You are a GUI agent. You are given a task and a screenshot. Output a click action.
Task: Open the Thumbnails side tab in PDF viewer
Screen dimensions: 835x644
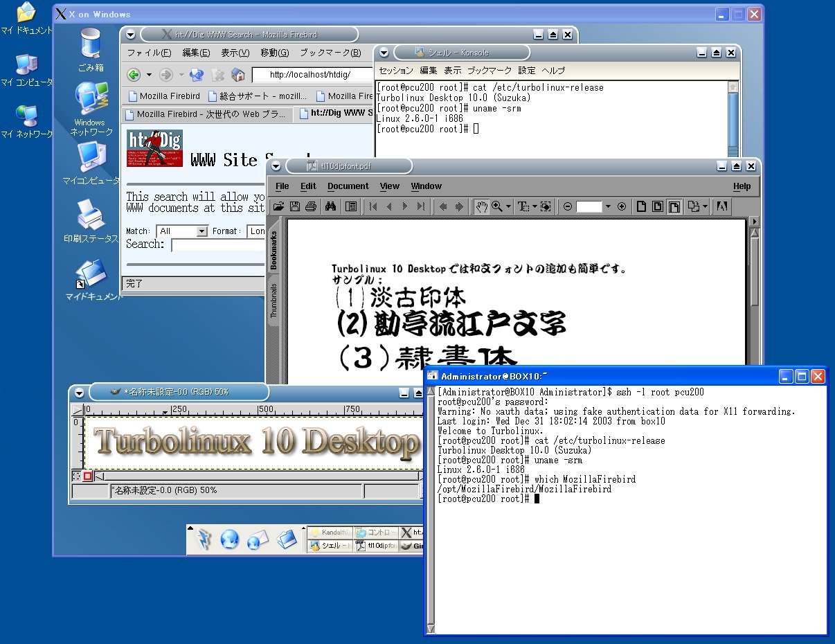pyautogui.click(x=273, y=300)
